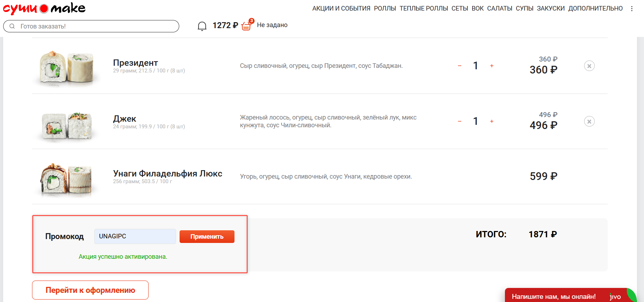Click Перейти к оформлению button

click(x=90, y=290)
